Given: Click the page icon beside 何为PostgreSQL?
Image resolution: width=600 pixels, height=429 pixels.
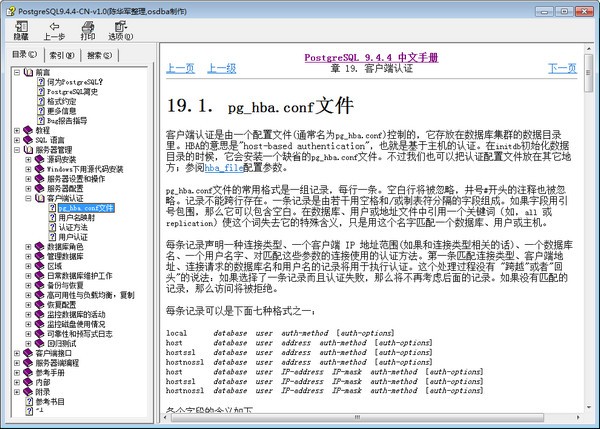Looking at the screenshot, I should pyautogui.click(x=40, y=82).
